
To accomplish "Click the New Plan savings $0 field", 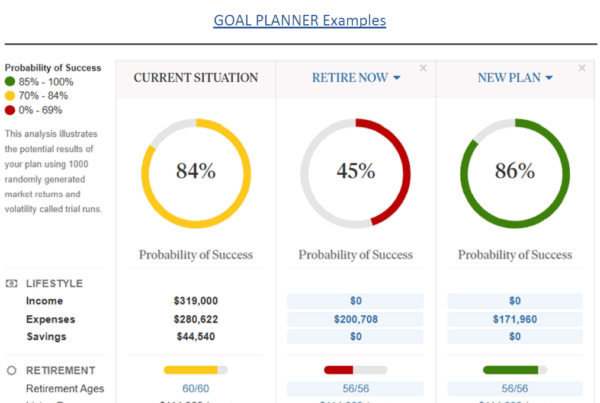I will click(x=515, y=336).
